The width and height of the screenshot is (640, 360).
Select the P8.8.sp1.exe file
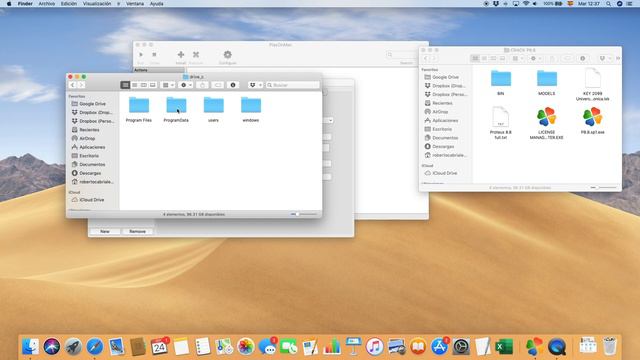pos(593,120)
